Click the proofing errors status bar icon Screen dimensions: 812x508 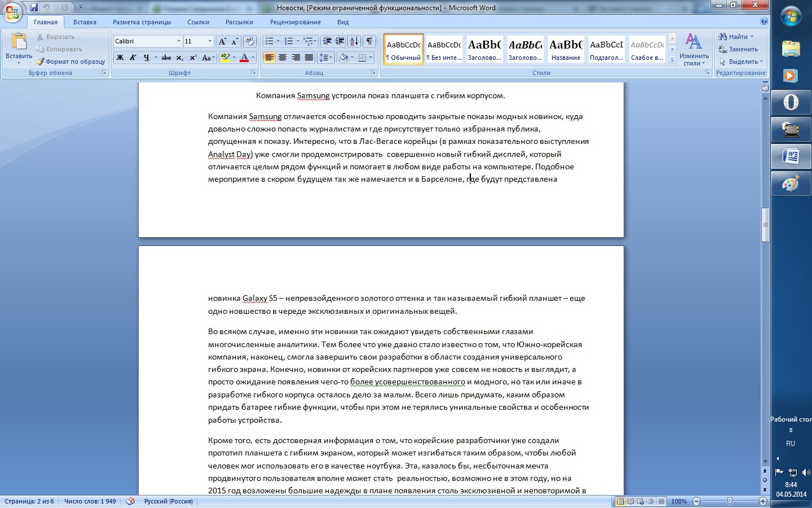130,501
